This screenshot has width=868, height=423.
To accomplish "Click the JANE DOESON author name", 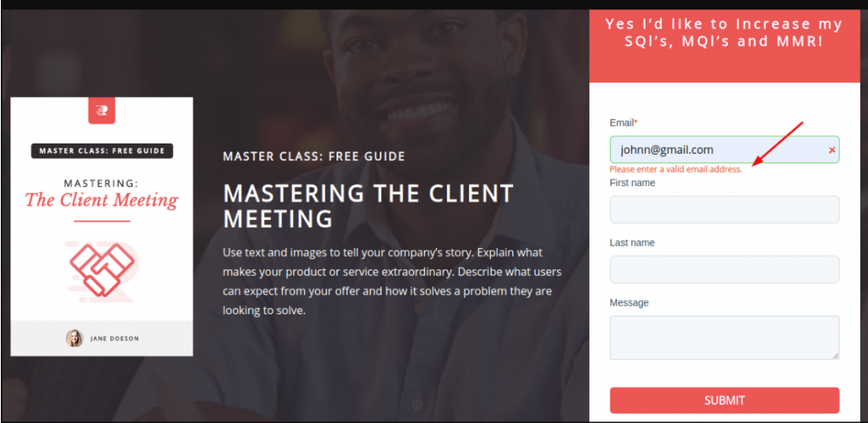I will point(115,339).
